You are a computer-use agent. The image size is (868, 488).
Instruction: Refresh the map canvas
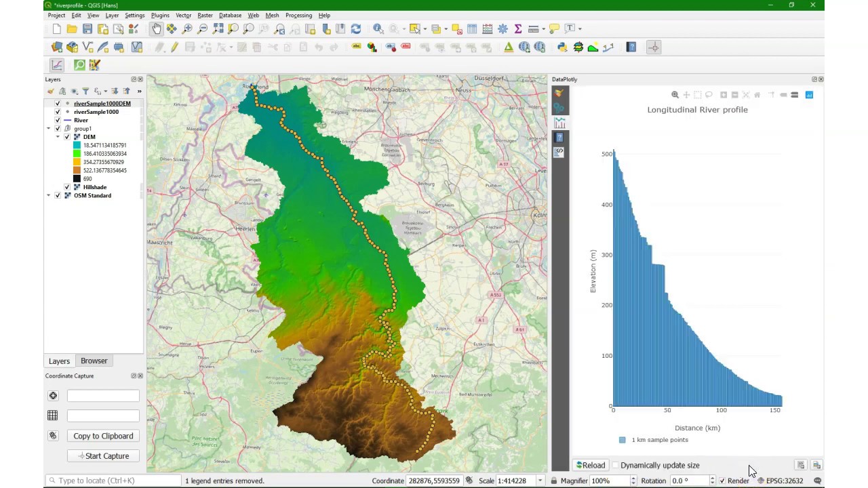coord(356,28)
